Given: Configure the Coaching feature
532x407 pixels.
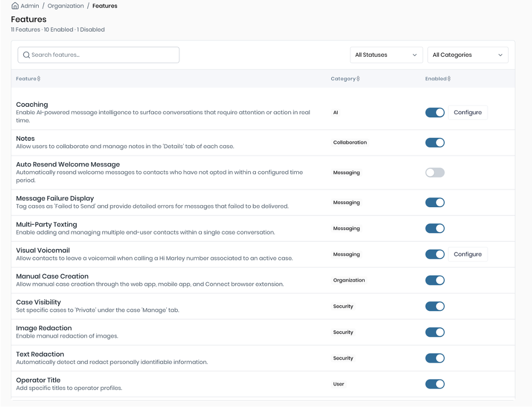Looking at the screenshot, I should click(467, 113).
